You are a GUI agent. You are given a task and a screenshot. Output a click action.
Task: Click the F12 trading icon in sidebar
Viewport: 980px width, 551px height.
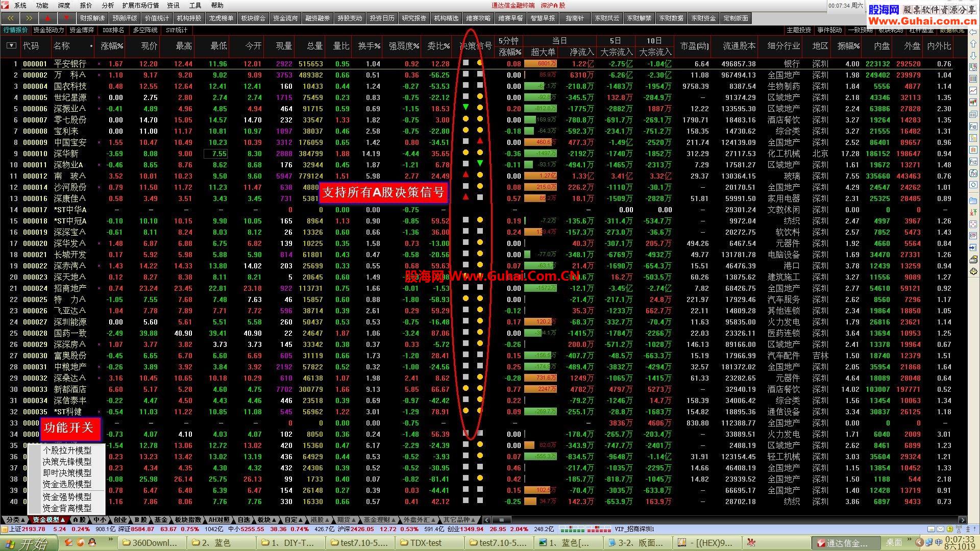(973, 162)
